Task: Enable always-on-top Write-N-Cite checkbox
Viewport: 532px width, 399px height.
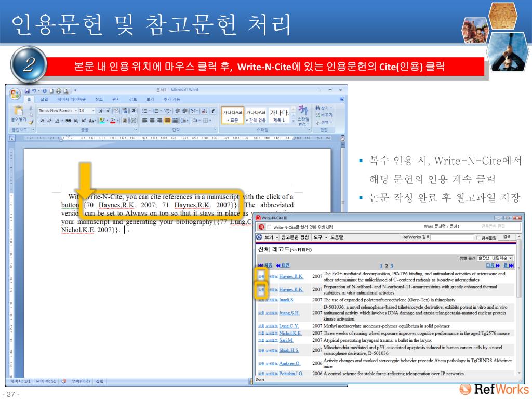Action: pyautogui.click(x=270, y=227)
